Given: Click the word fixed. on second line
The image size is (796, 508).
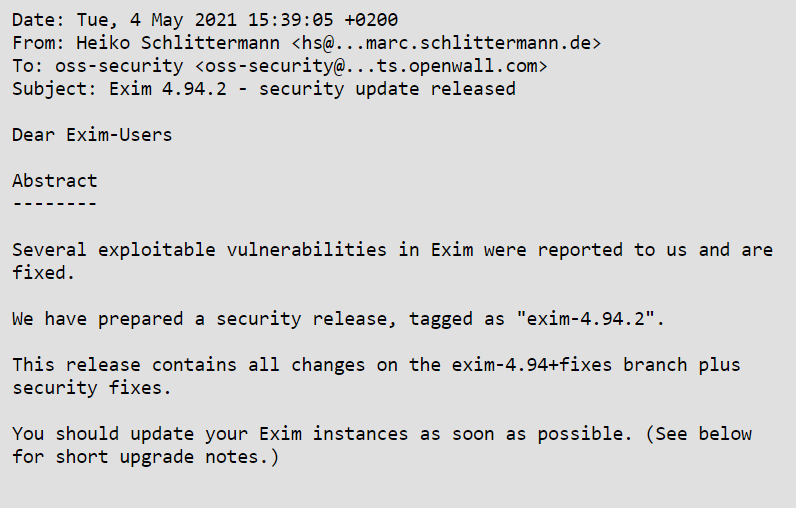Looking at the screenshot, I should coord(44,273).
